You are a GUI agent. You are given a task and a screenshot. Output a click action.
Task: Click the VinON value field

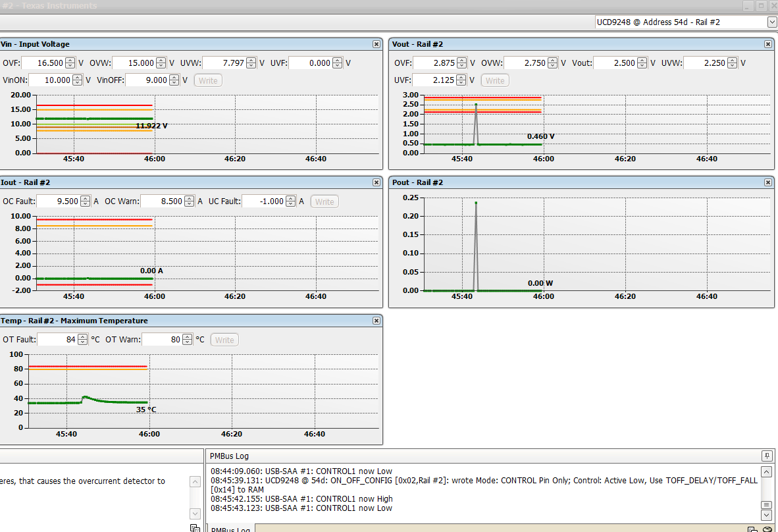point(51,80)
